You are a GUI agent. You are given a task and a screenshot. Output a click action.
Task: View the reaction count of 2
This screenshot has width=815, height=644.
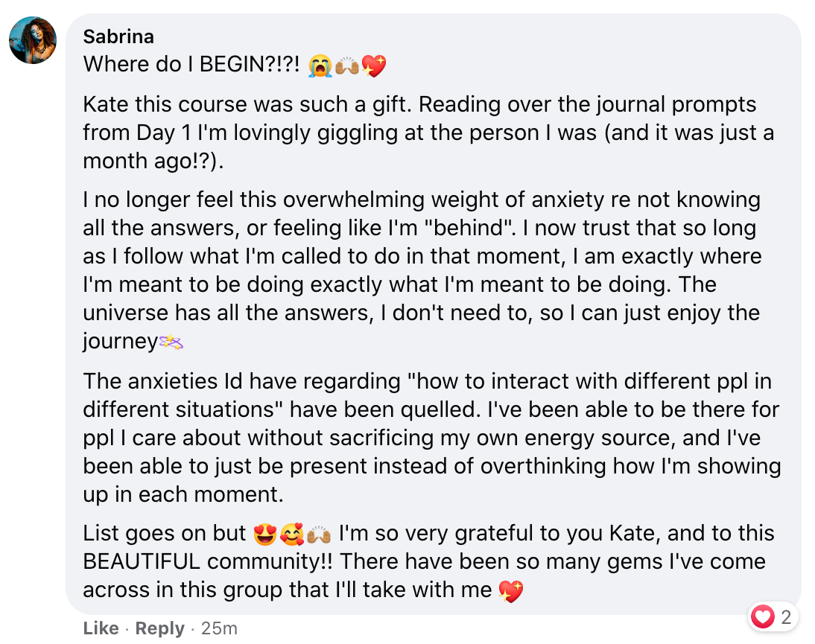tap(786, 617)
